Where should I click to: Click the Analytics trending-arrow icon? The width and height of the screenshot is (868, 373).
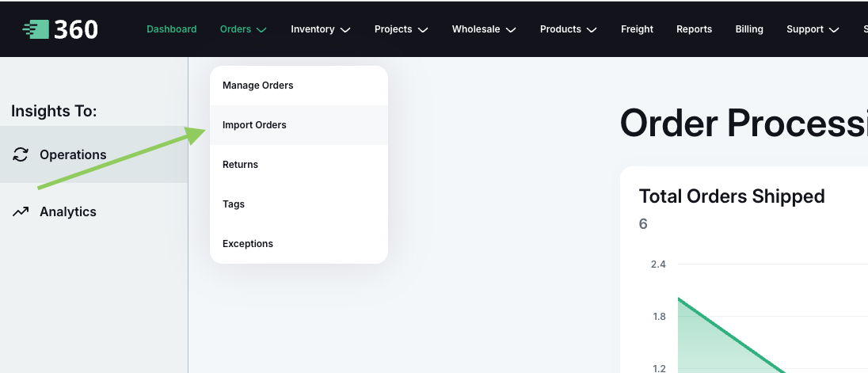point(21,212)
